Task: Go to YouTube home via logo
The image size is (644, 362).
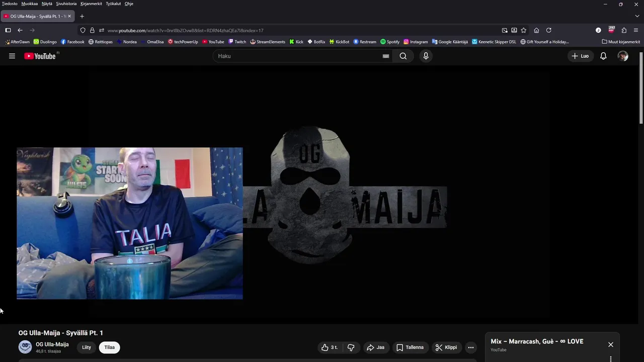Action: (x=40, y=56)
